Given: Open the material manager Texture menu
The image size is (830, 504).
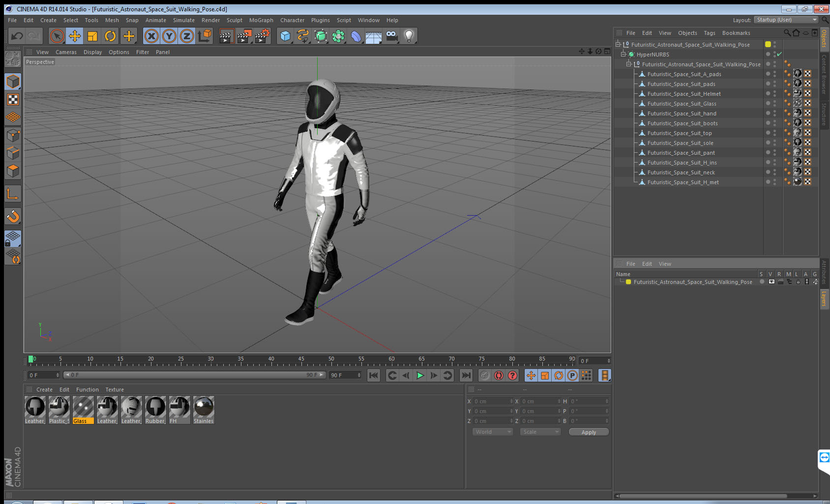Looking at the screenshot, I should pyautogui.click(x=115, y=390).
